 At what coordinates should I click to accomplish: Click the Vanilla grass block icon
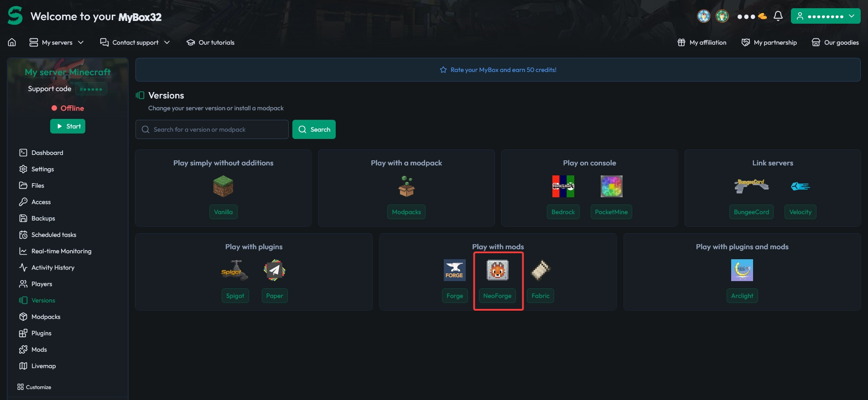pos(223,186)
